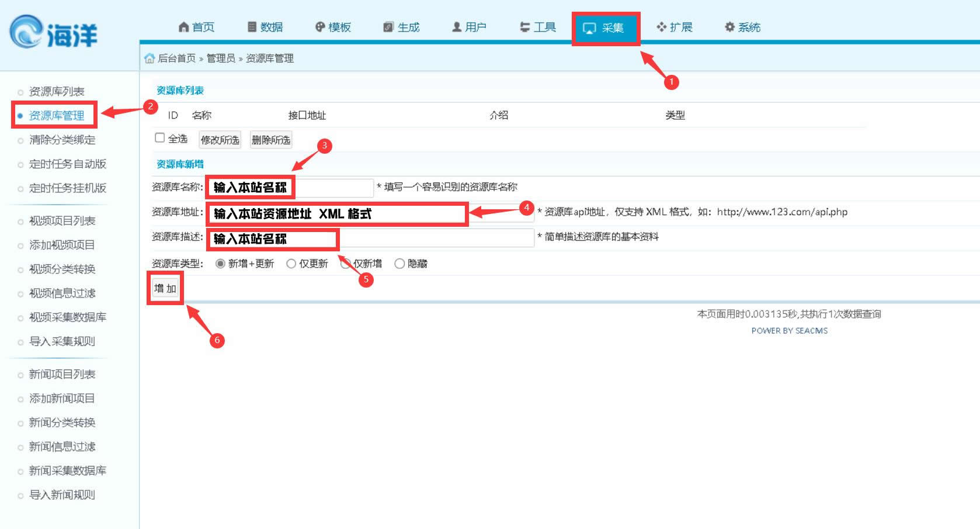The height and width of the screenshot is (529, 980).
Task: Click the 增加 add button
Action: tap(165, 288)
